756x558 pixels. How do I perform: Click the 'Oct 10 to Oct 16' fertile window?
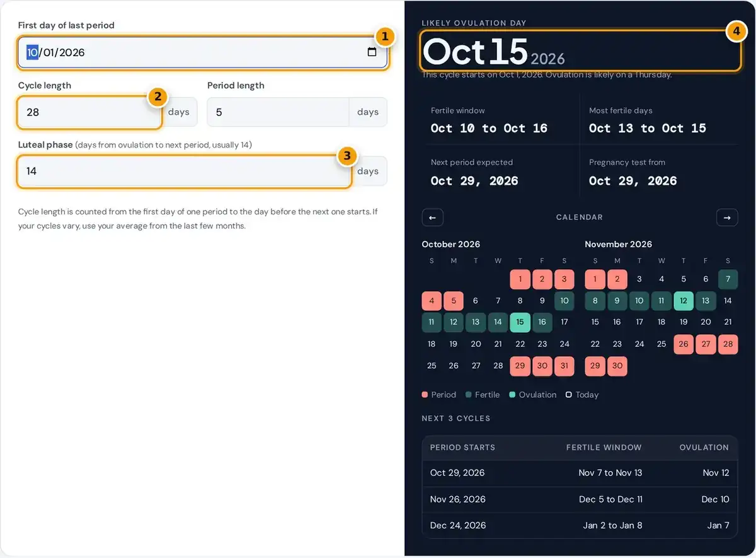tap(489, 129)
